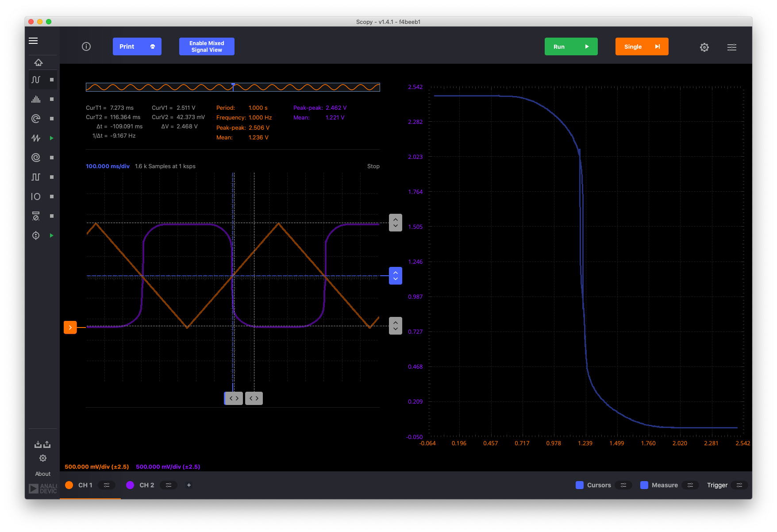Open the Cursors settings menu
This screenshot has width=777, height=532.
coord(623,485)
